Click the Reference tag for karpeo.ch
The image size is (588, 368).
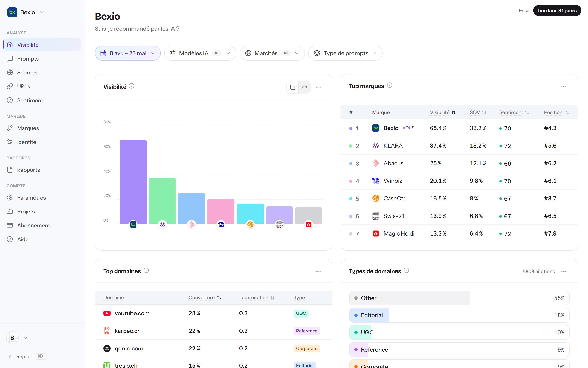pyautogui.click(x=307, y=331)
